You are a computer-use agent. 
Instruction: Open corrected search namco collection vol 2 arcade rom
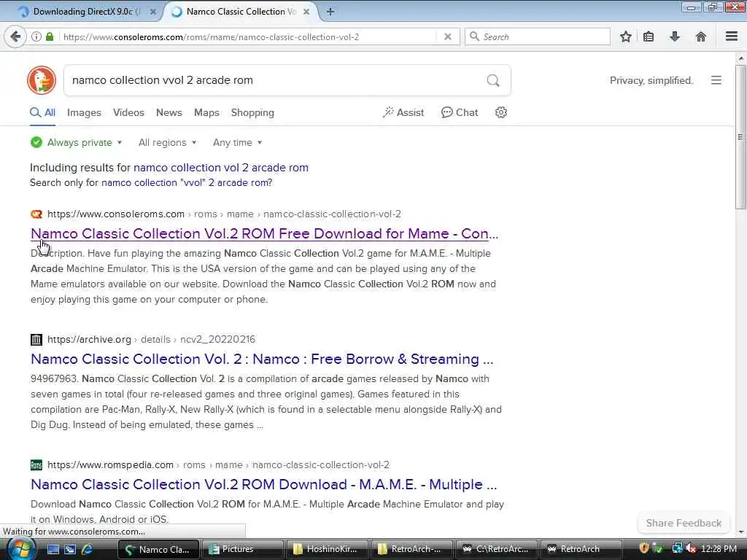[x=221, y=168]
